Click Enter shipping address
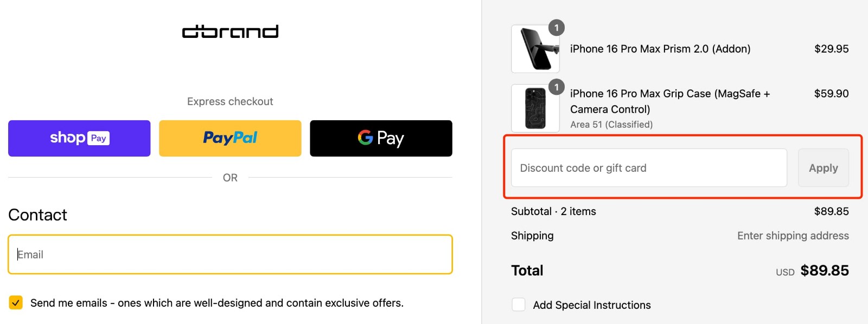The image size is (868, 324). point(793,236)
